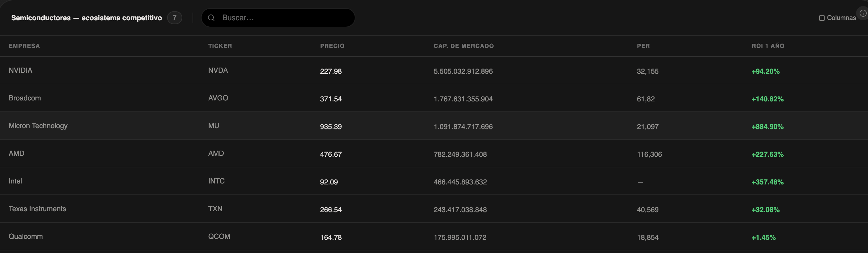
Task: Sort by CAP. DE MERCADO header
Action: pyautogui.click(x=464, y=46)
